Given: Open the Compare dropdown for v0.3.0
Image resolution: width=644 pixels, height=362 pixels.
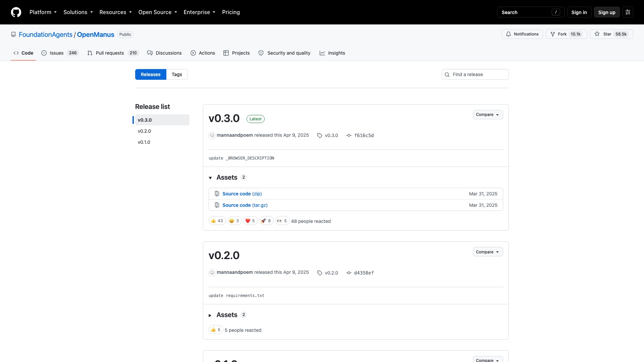Looking at the screenshot, I should (x=488, y=115).
